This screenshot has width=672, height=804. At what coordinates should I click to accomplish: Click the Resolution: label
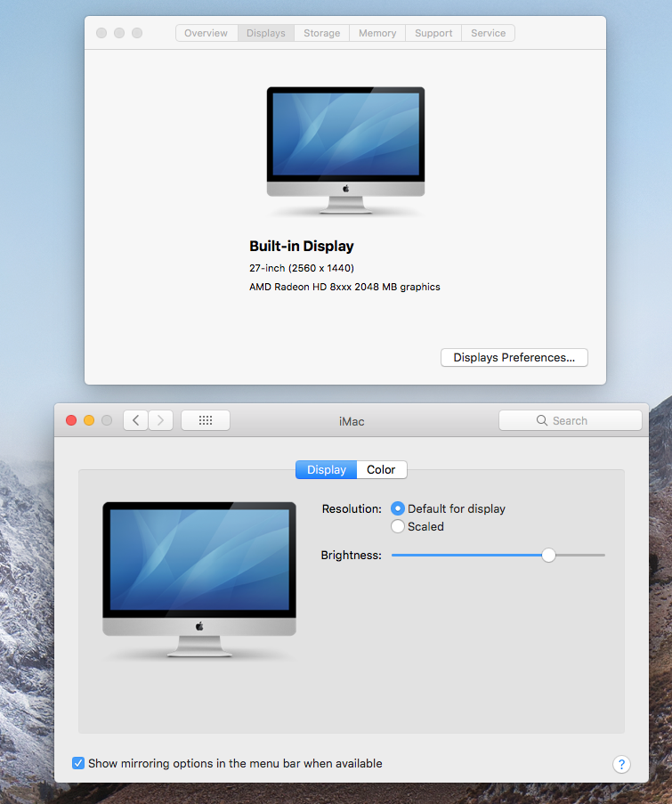point(352,508)
